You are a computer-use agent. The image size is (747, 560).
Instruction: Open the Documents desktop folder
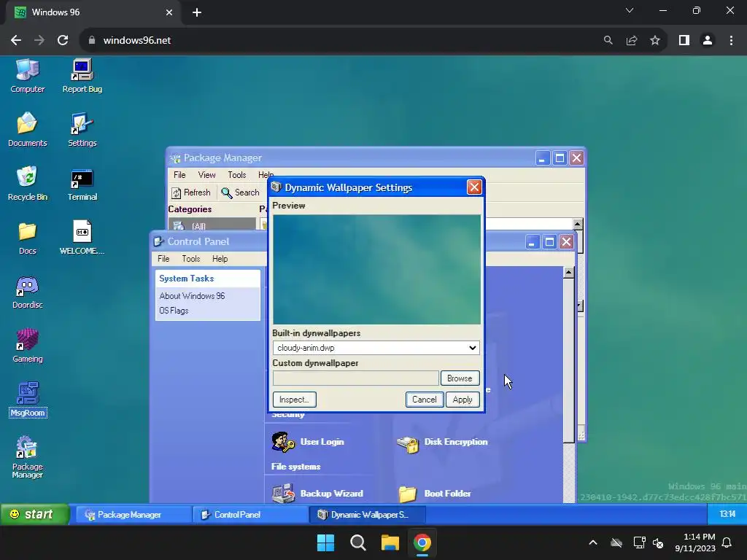click(27, 130)
